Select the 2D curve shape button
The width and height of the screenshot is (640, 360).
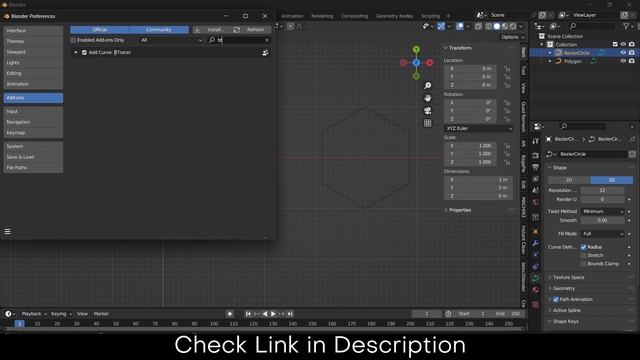point(569,180)
